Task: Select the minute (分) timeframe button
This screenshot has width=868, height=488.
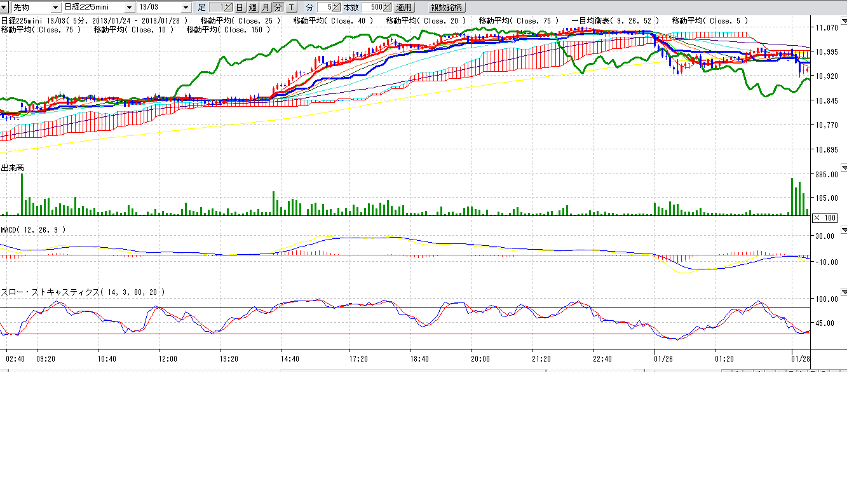Action: pos(278,8)
